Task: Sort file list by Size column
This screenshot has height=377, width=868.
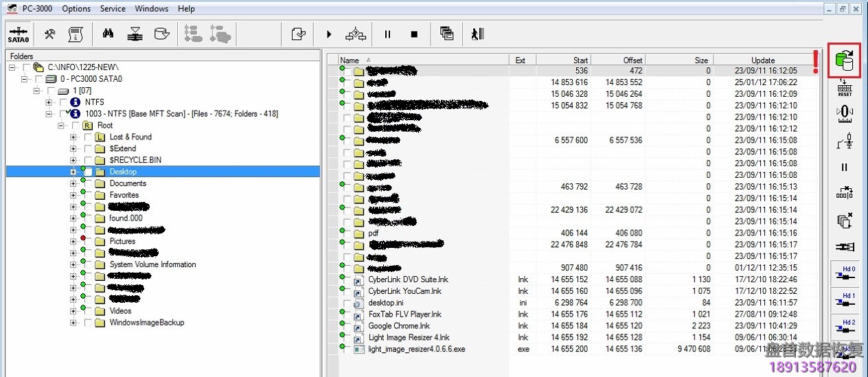Action: pos(680,60)
